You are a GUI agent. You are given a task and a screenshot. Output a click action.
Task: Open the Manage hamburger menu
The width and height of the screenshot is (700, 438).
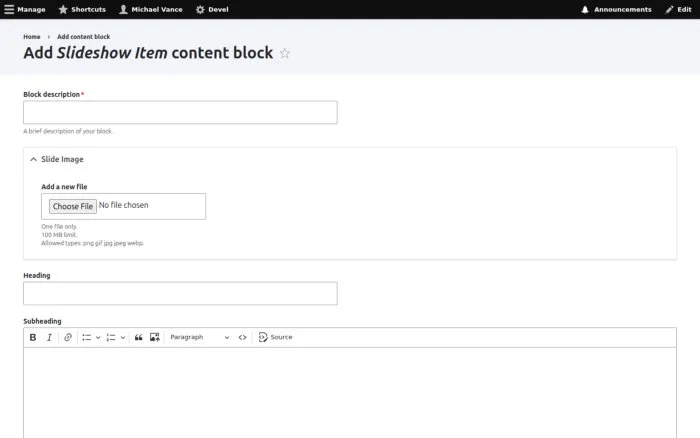pos(25,9)
